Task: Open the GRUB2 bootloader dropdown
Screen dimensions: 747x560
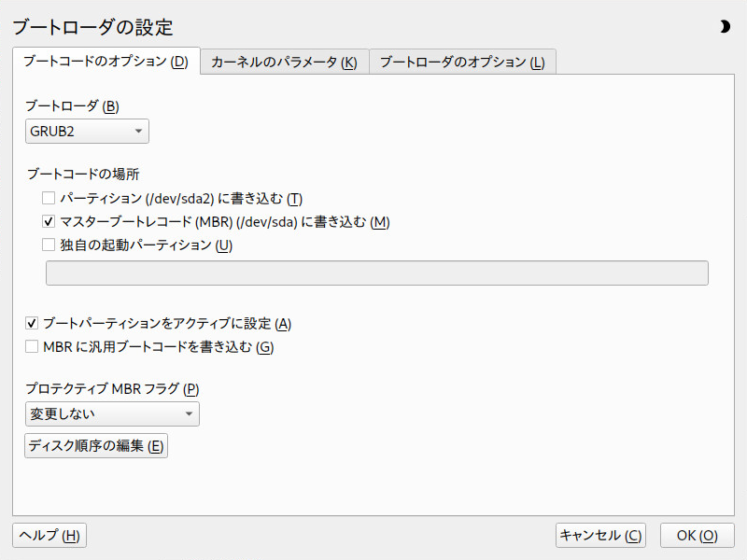Action: (x=86, y=131)
